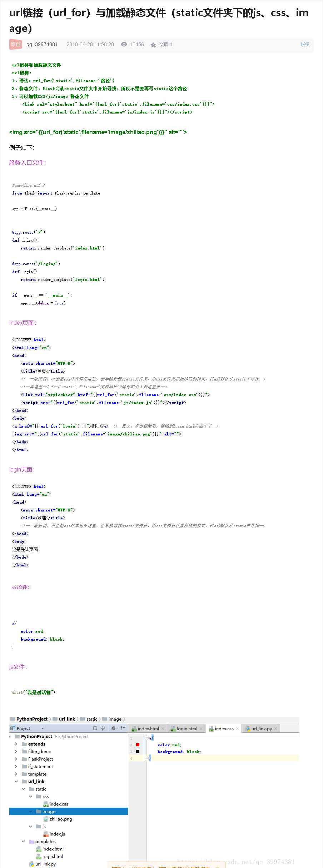Click the scroll-from-source target icon

(x=95, y=728)
